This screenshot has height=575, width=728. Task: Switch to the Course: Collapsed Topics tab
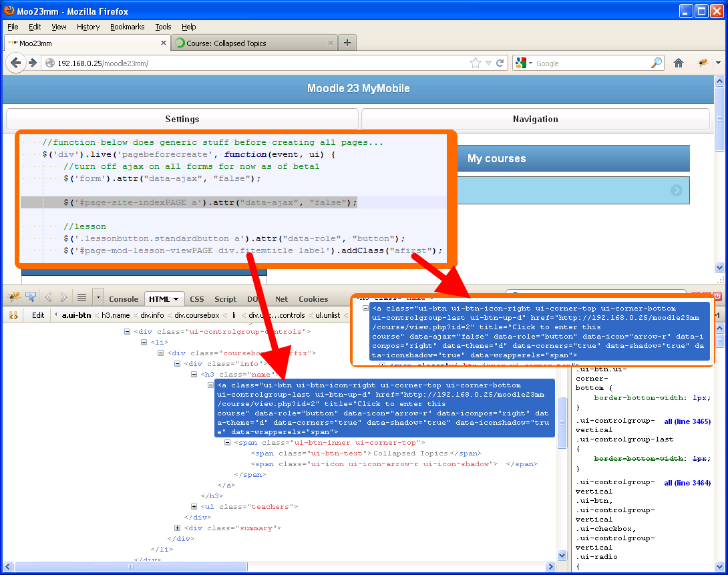click(x=254, y=43)
